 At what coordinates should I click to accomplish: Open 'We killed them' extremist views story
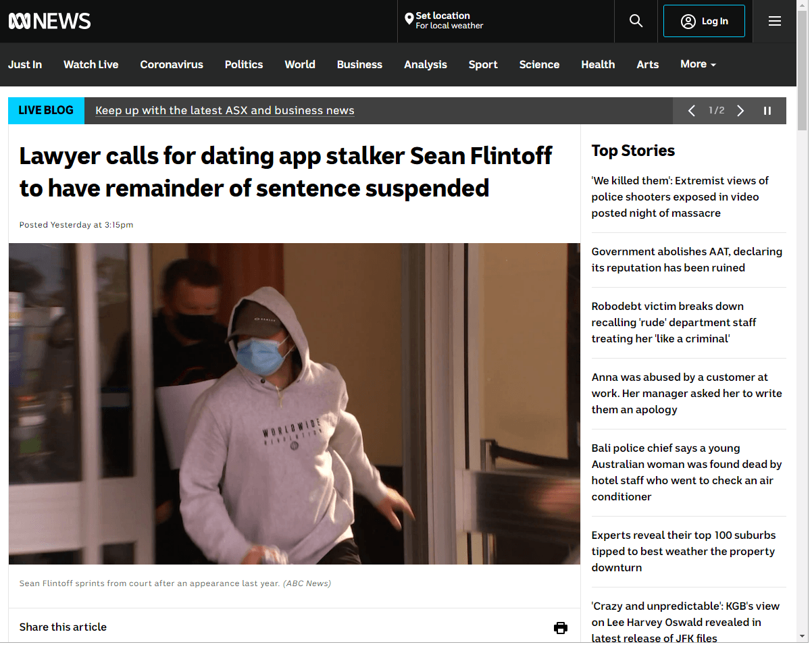680,197
